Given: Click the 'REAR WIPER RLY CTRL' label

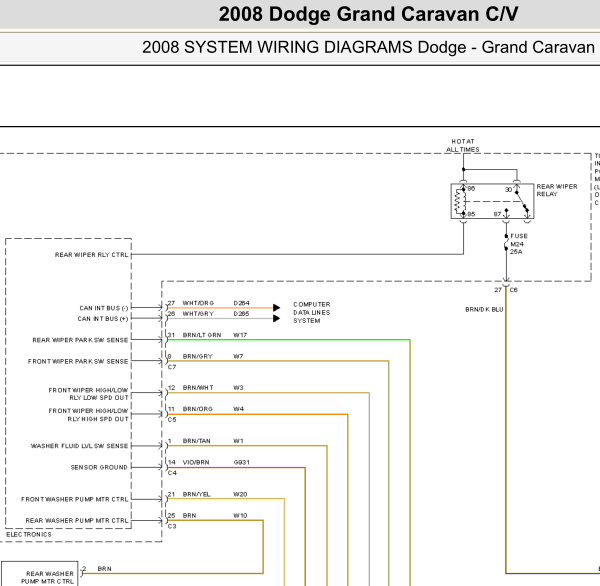Looking at the screenshot, I should coord(91,255).
